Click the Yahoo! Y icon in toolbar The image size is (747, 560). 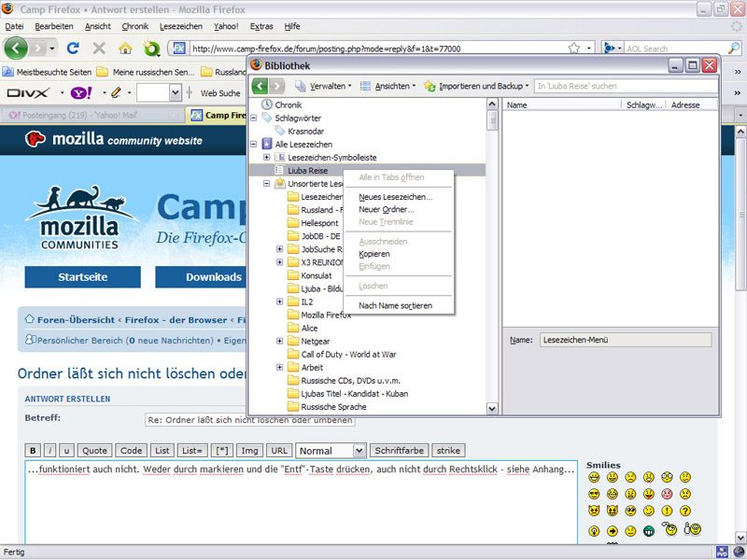pos(80,92)
